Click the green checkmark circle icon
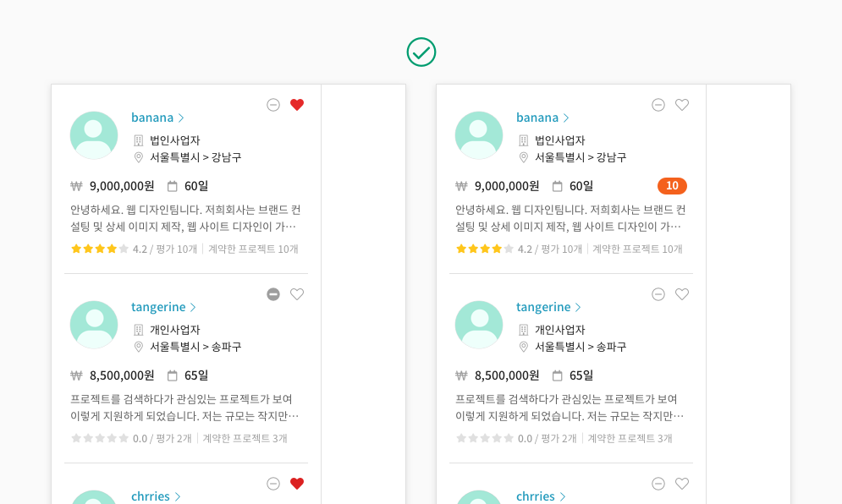The height and width of the screenshot is (504, 842). pyautogui.click(x=421, y=52)
